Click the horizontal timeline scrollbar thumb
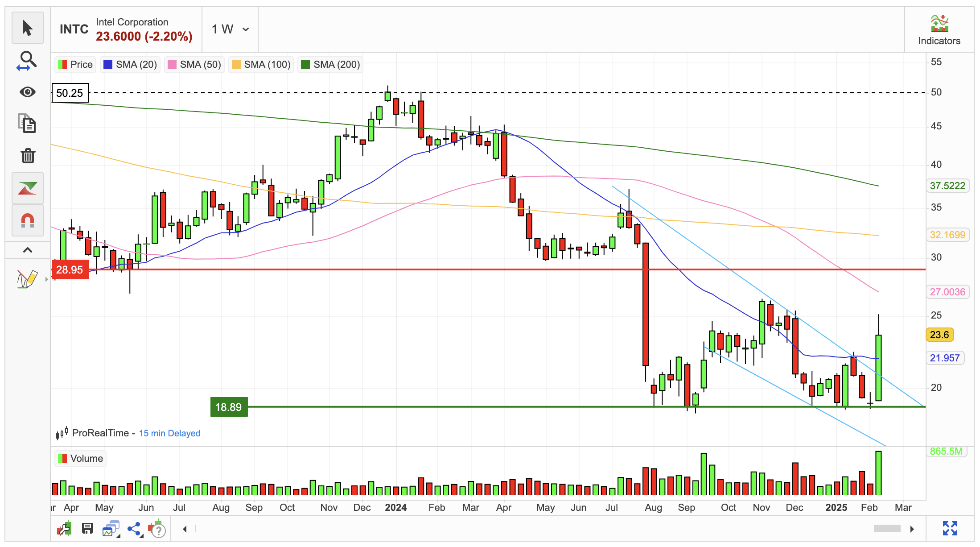Image resolution: width=980 pixels, height=547 pixels. pos(887,529)
